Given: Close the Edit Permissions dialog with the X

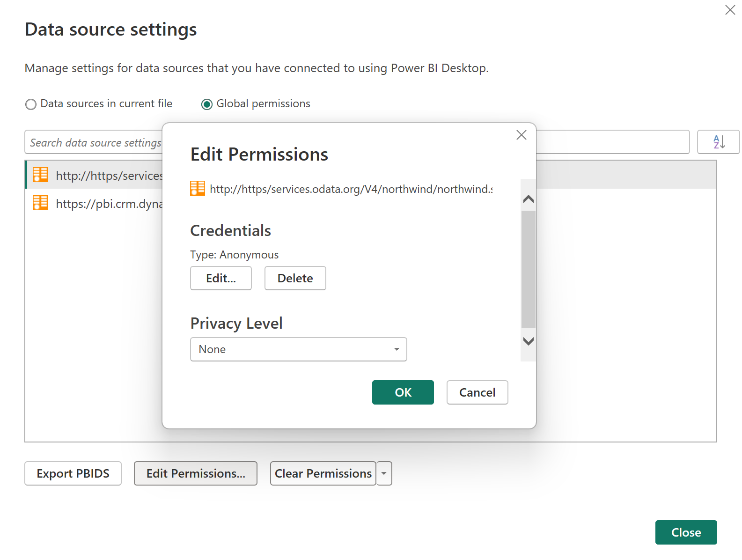Looking at the screenshot, I should [521, 135].
